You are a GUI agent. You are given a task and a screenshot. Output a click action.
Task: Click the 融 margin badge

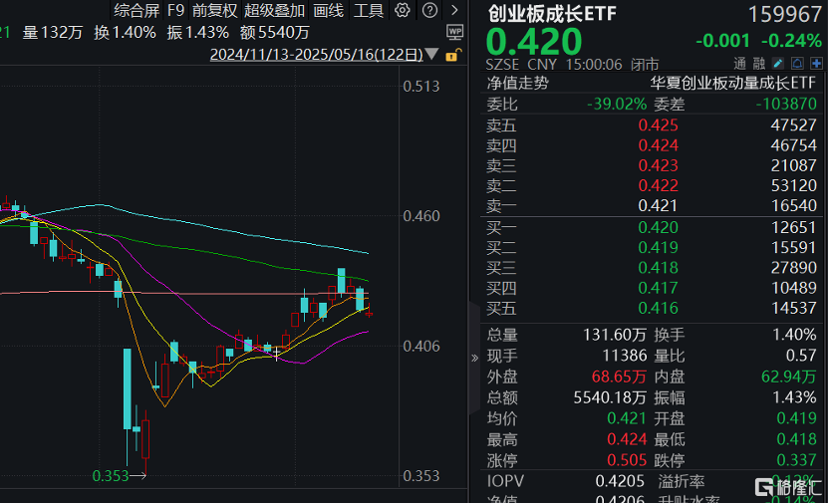click(759, 64)
